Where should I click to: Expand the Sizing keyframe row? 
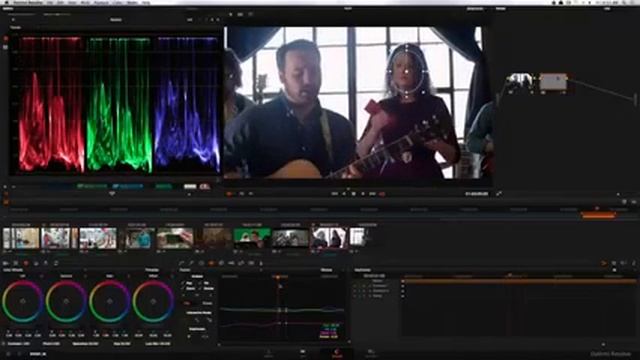[370, 296]
